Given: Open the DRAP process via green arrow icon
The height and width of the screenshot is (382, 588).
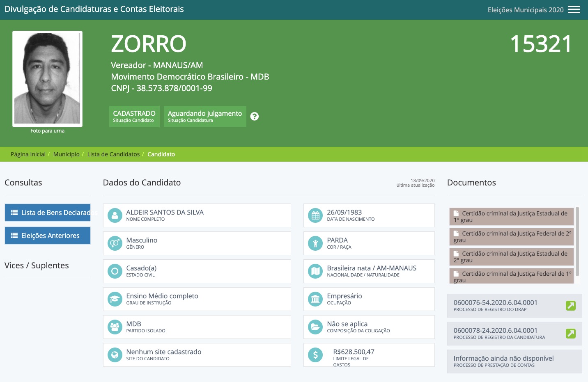Looking at the screenshot, I should click(x=571, y=305).
